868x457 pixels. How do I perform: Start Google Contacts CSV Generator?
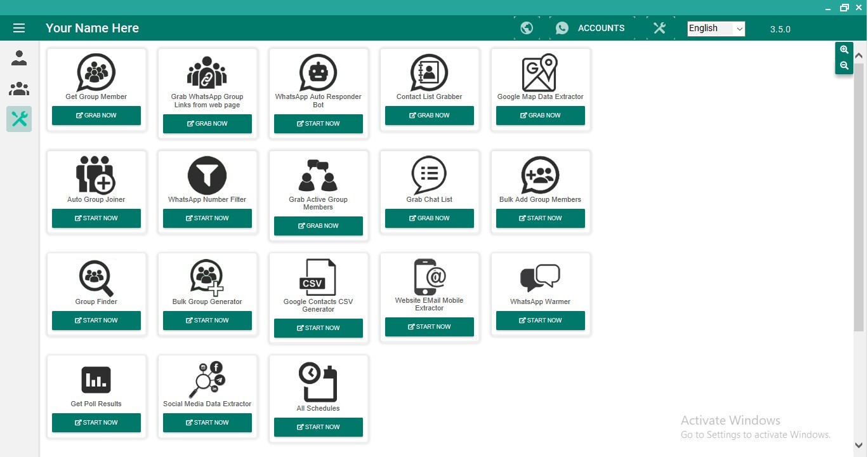tap(319, 328)
